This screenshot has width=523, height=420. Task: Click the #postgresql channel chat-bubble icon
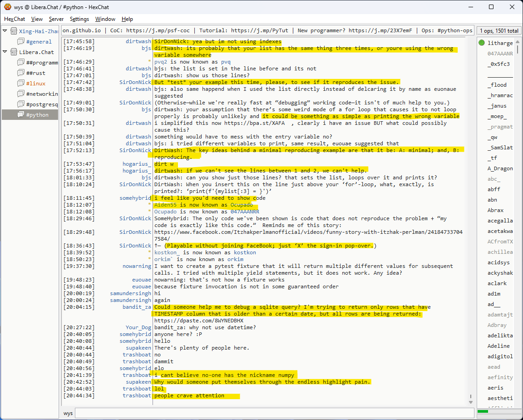point(21,104)
